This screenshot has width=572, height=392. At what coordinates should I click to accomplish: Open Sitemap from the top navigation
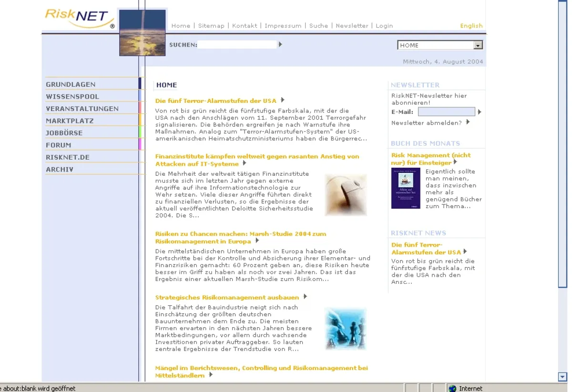click(x=211, y=26)
